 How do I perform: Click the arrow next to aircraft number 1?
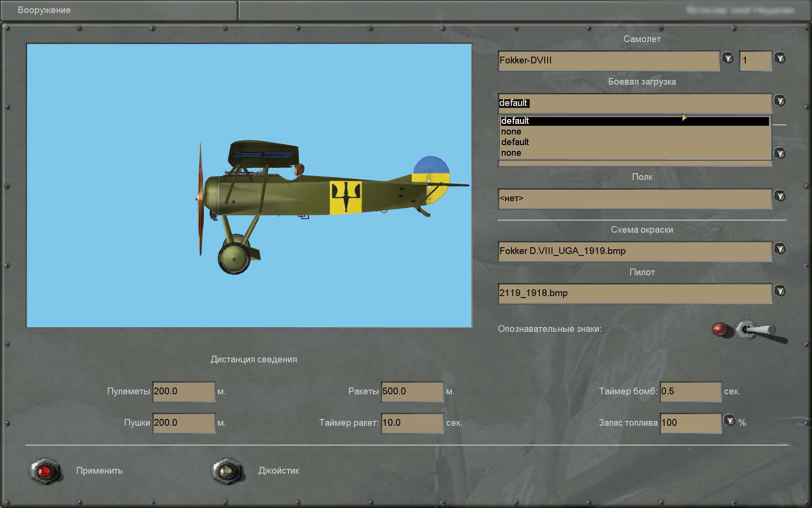click(780, 58)
